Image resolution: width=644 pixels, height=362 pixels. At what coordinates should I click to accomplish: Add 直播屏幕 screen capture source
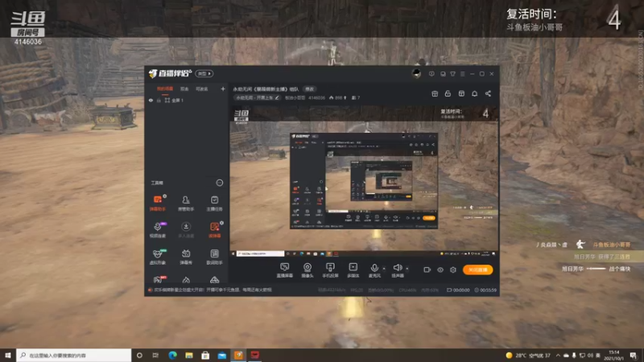285,270
